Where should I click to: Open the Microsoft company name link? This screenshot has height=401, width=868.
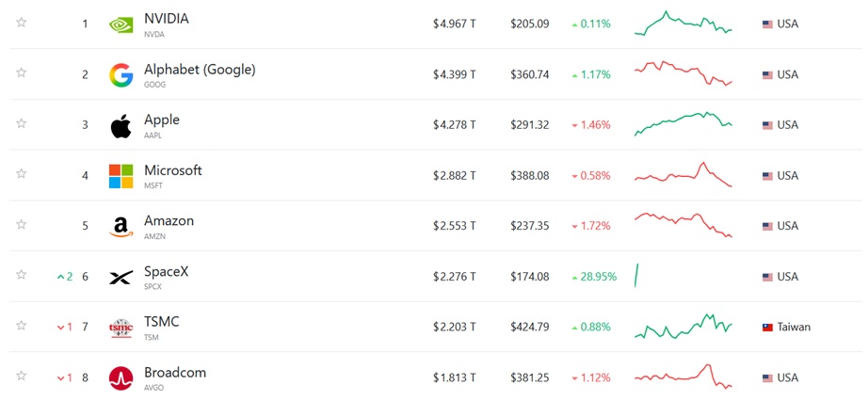[172, 170]
